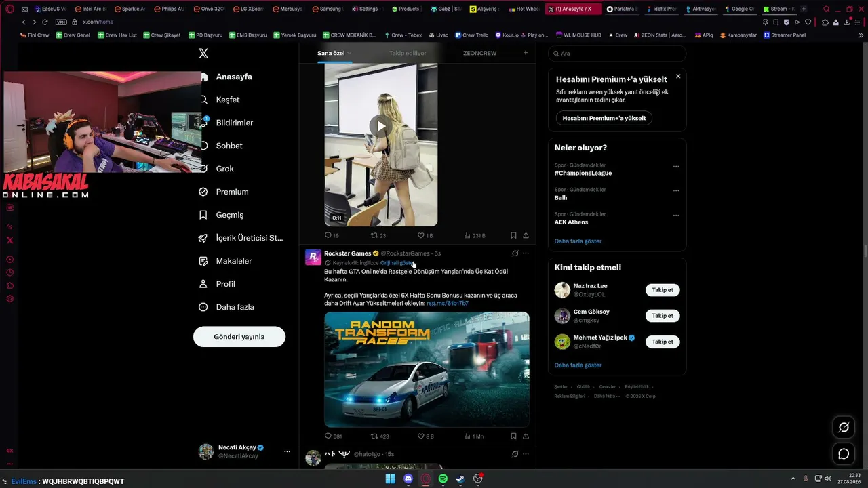Open the X logo home link

click(203, 54)
